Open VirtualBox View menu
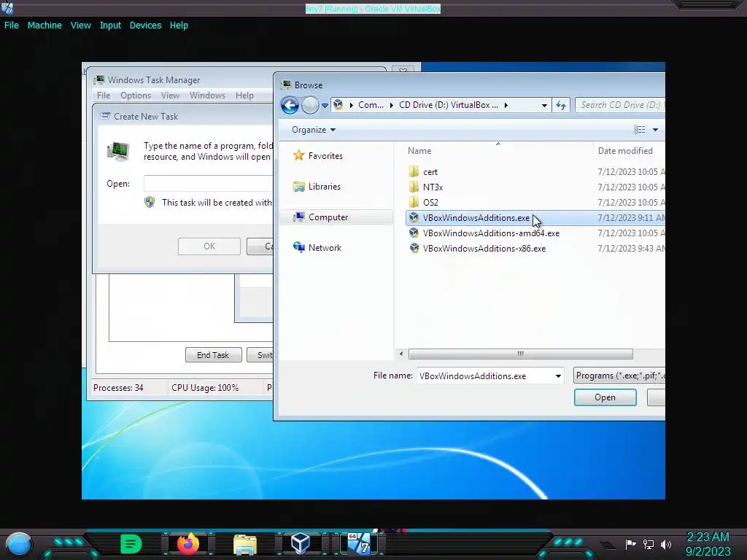 tap(80, 26)
